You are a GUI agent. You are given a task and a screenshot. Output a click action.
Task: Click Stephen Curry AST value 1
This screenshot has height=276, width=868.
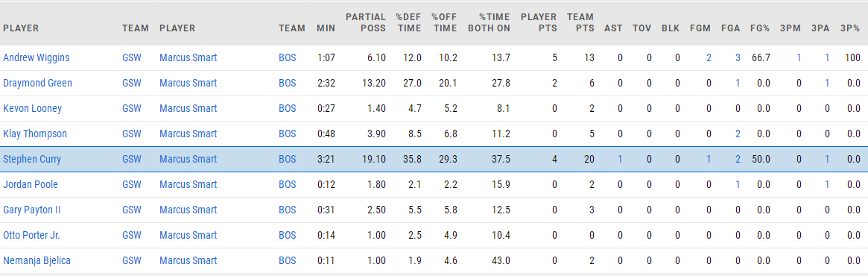click(x=620, y=159)
